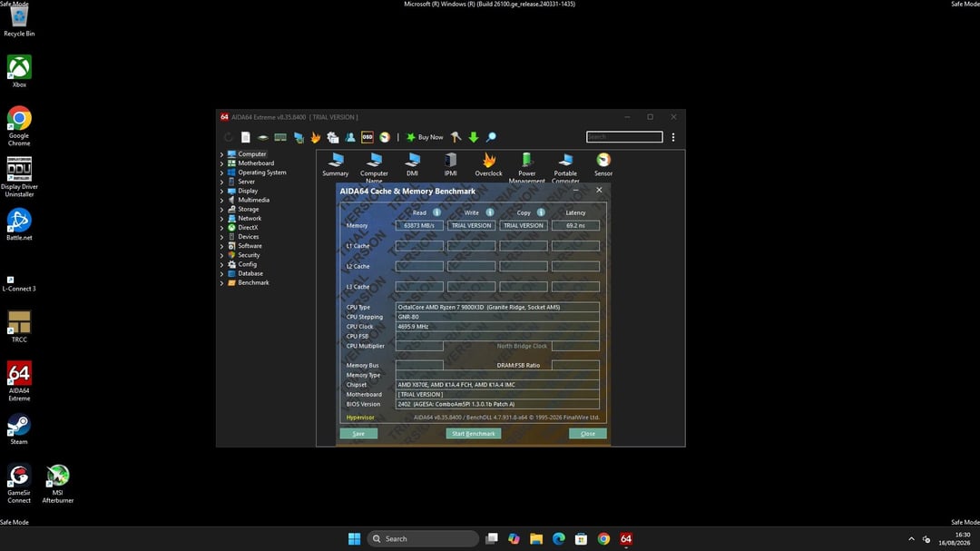Click the green download arrow toolbar icon
The height and width of the screenshot is (551, 980).
tap(474, 137)
